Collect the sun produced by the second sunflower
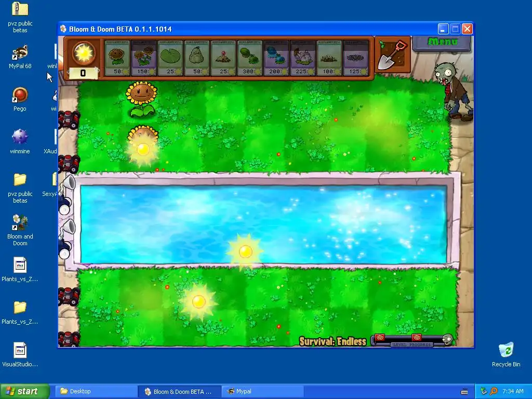 143,149
